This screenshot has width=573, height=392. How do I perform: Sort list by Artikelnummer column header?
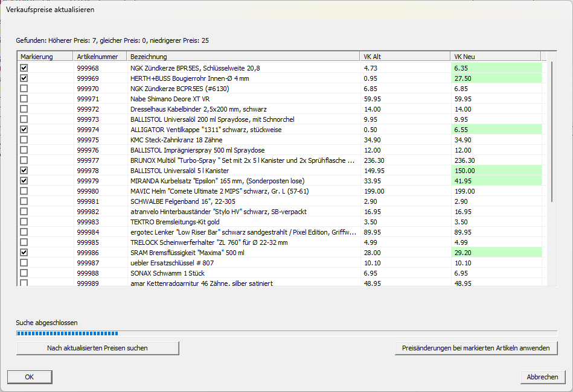pos(100,57)
